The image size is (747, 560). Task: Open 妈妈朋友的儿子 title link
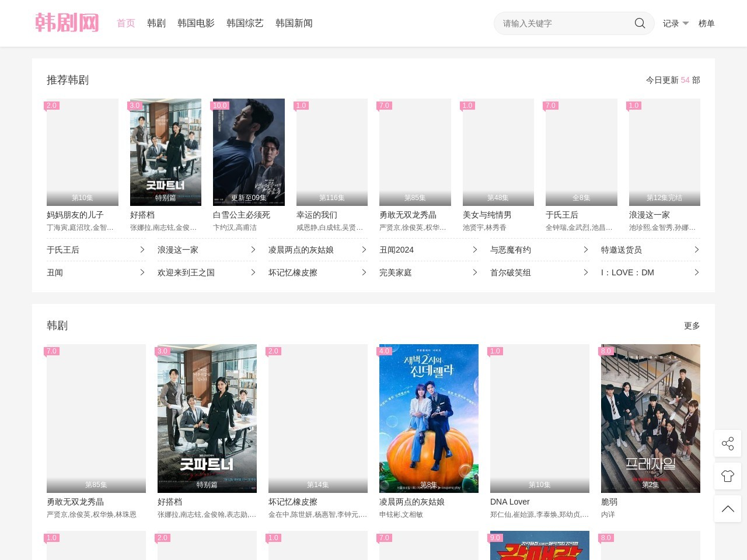pyautogui.click(x=75, y=215)
